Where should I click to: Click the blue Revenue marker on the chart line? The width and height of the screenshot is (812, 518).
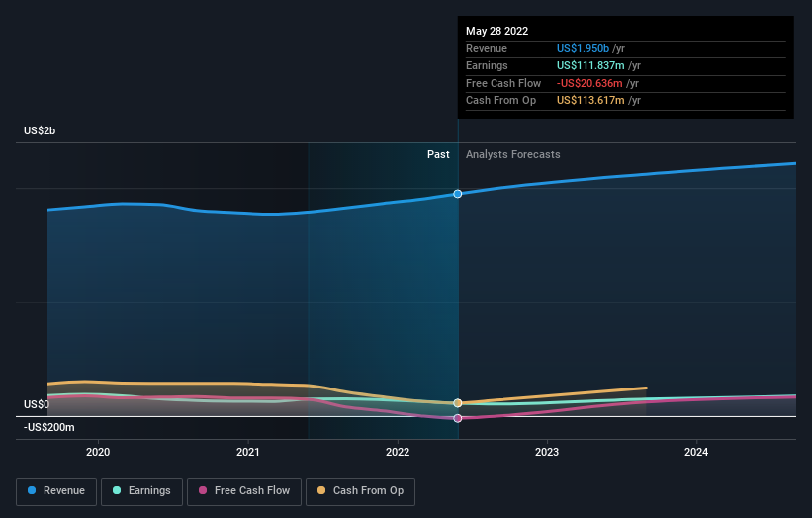(458, 194)
